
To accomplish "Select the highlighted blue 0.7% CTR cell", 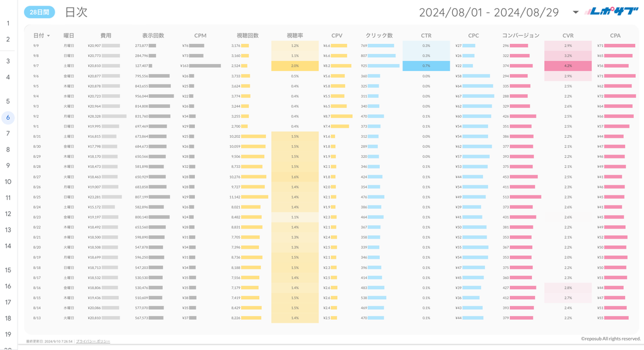I will (426, 66).
